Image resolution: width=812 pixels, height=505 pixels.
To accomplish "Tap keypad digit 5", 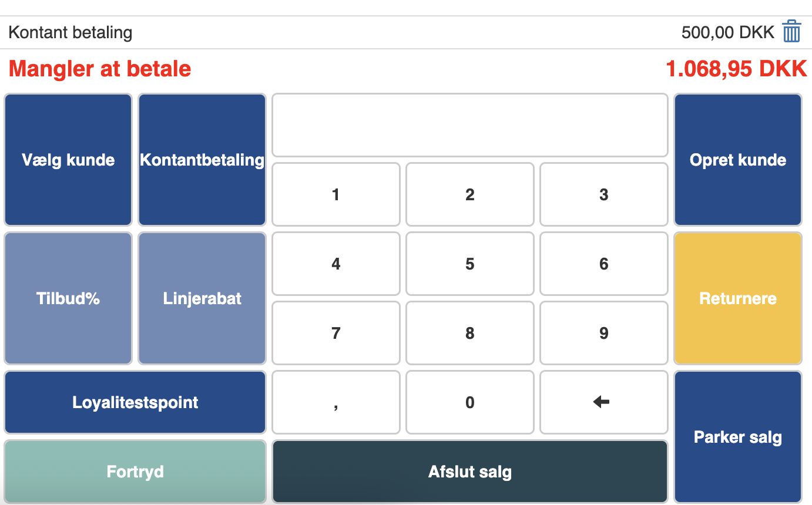I will point(469,264).
